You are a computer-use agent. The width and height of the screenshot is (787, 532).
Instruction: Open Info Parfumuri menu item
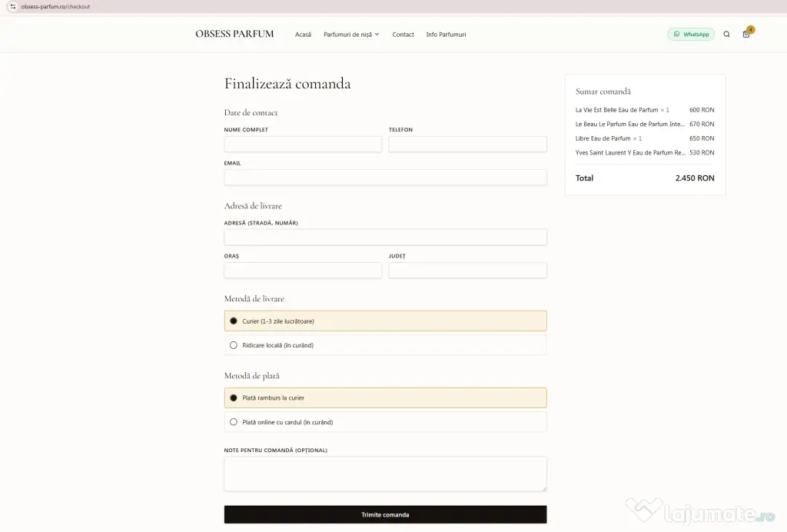(447, 35)
